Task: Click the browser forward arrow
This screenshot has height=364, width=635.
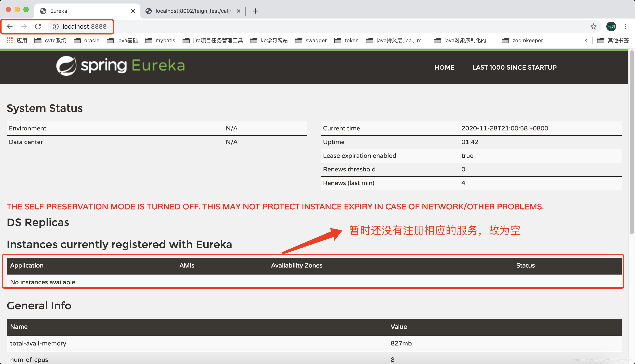Action: (x=24, y=26)
